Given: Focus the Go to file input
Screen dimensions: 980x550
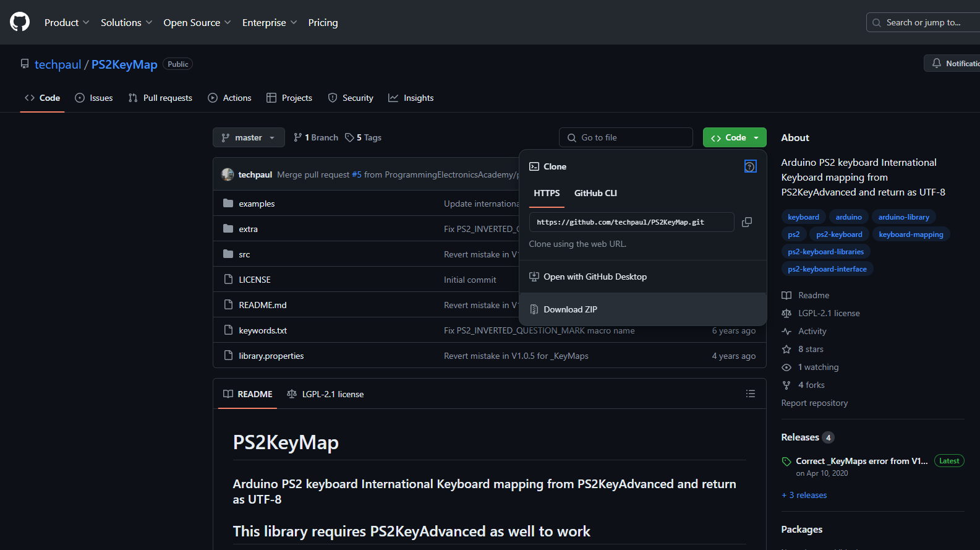Looking at the screenshot, I should 626,137.
